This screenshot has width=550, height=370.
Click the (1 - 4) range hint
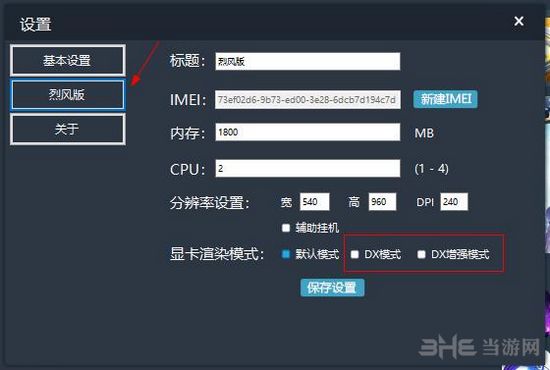(431, 169)
